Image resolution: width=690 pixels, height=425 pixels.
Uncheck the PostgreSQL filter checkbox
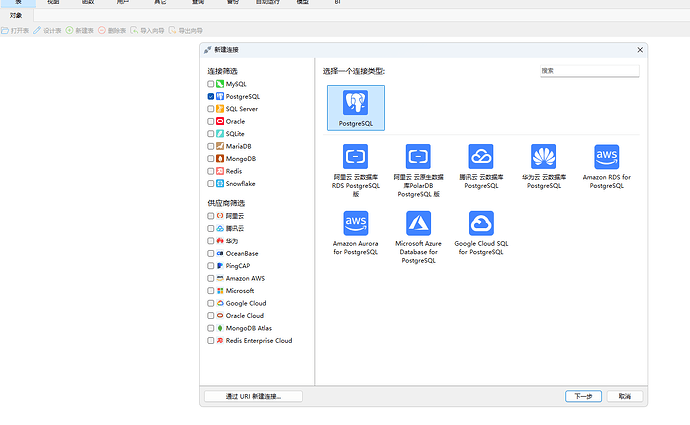(x=210, y=96)
